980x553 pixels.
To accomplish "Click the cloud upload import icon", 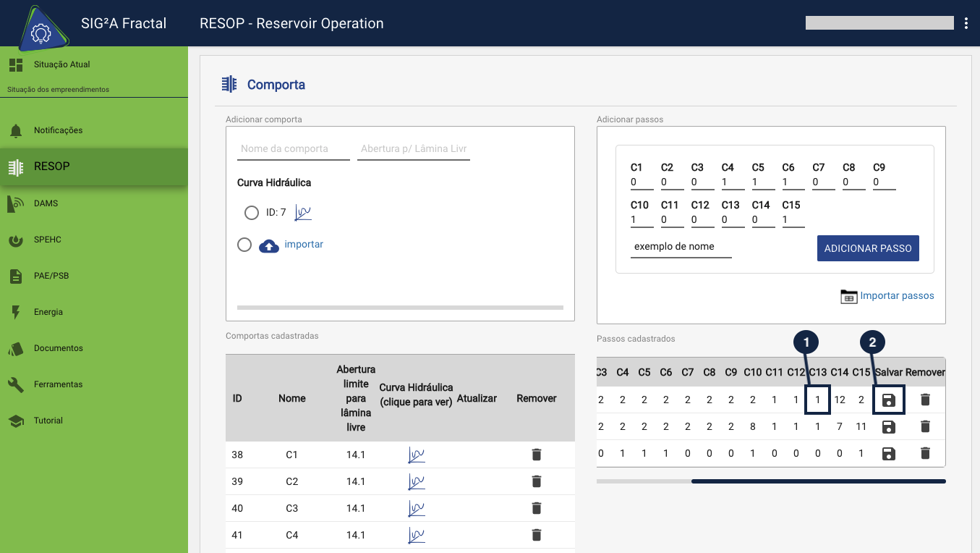I will [x=269, y=245].
